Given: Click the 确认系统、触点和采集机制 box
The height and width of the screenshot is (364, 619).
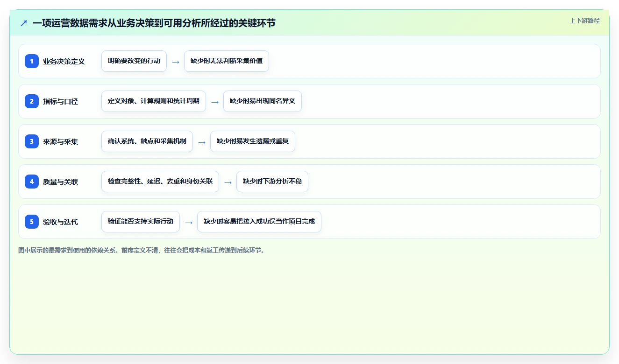Looking at the screenshot, I should [147, 141].
